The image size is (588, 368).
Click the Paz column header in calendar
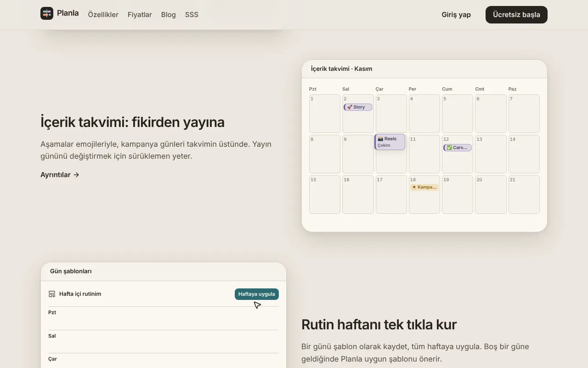coord(513,89)
